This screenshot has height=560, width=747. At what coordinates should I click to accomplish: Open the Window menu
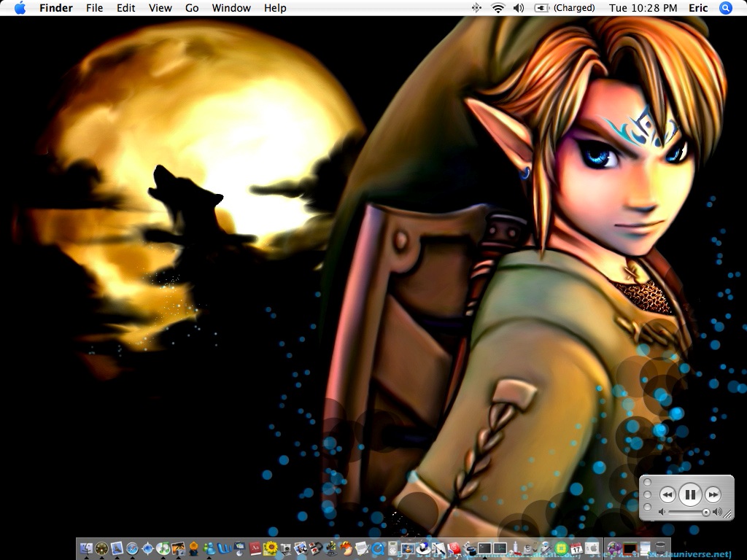pyautogui.click(x=231, y=8)
